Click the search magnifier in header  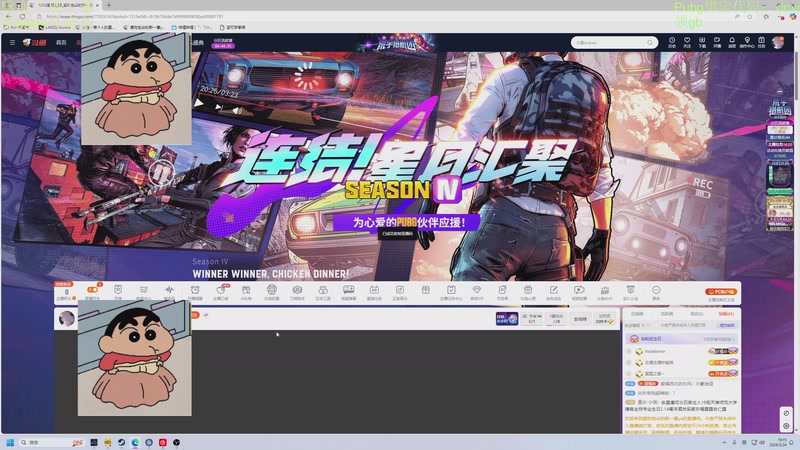click(649, 42)
